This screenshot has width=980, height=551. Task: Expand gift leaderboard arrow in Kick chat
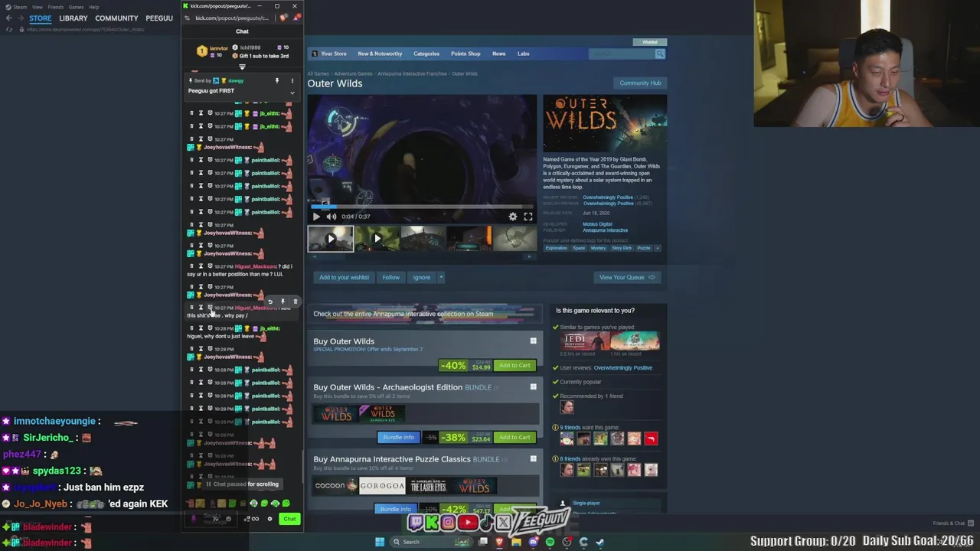coord(242,67)
